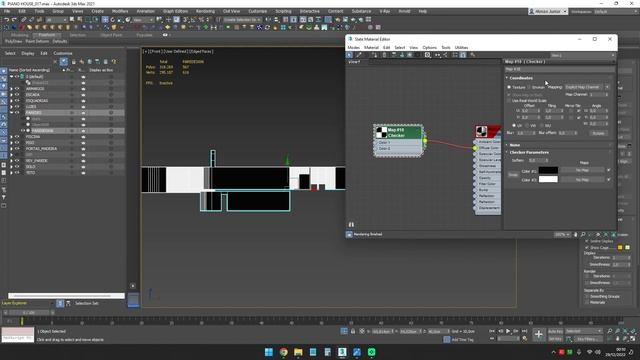Click the Play Animation button

(x=508, y=331)
